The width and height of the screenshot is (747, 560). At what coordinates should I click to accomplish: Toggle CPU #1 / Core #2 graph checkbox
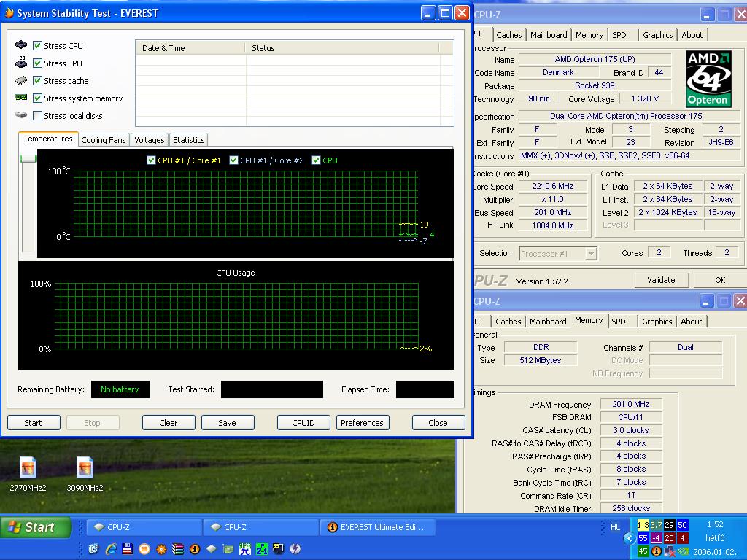[233, 160]
